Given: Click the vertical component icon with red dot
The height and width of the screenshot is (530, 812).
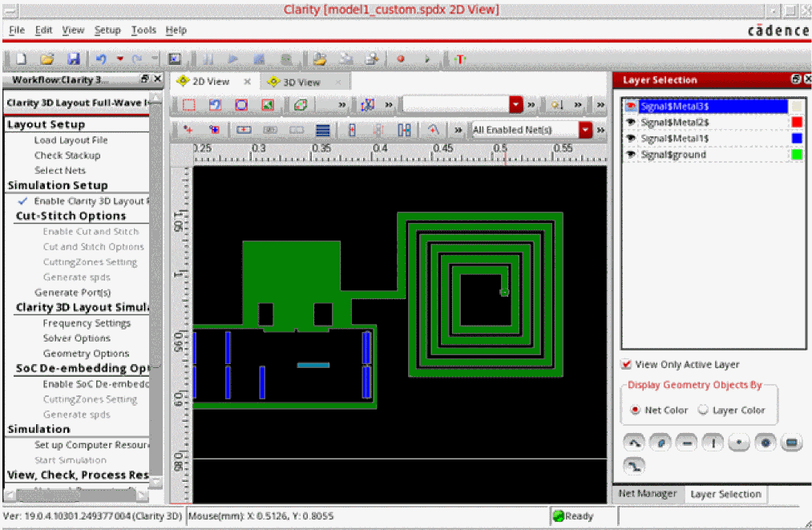Looking at the screenshot, I should coord(352,130).
